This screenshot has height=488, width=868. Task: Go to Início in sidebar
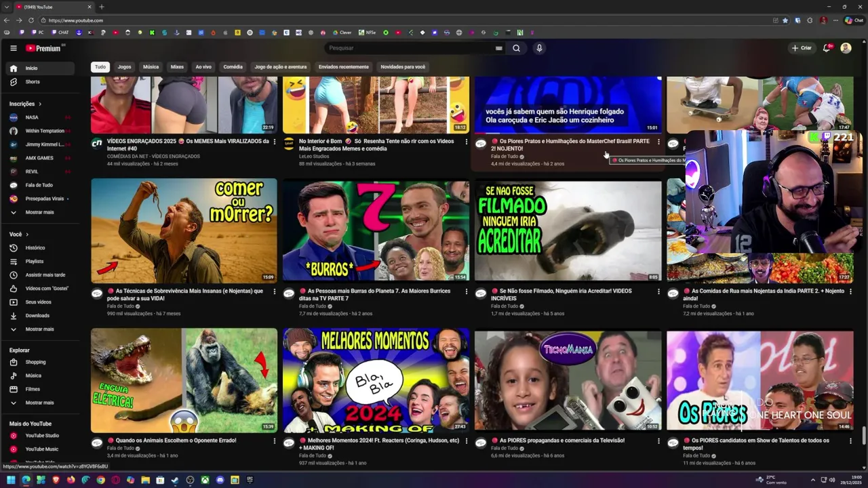41,68
